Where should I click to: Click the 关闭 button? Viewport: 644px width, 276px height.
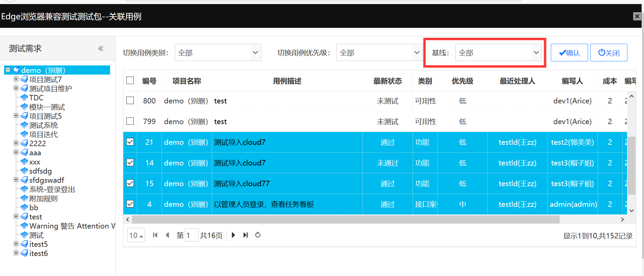609,53
